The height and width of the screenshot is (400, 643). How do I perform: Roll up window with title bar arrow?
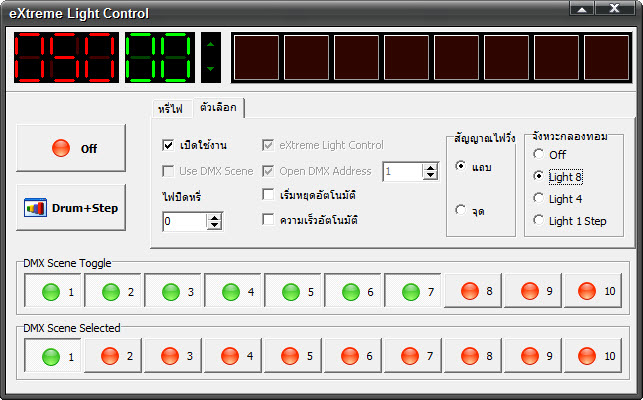point(581,9)
